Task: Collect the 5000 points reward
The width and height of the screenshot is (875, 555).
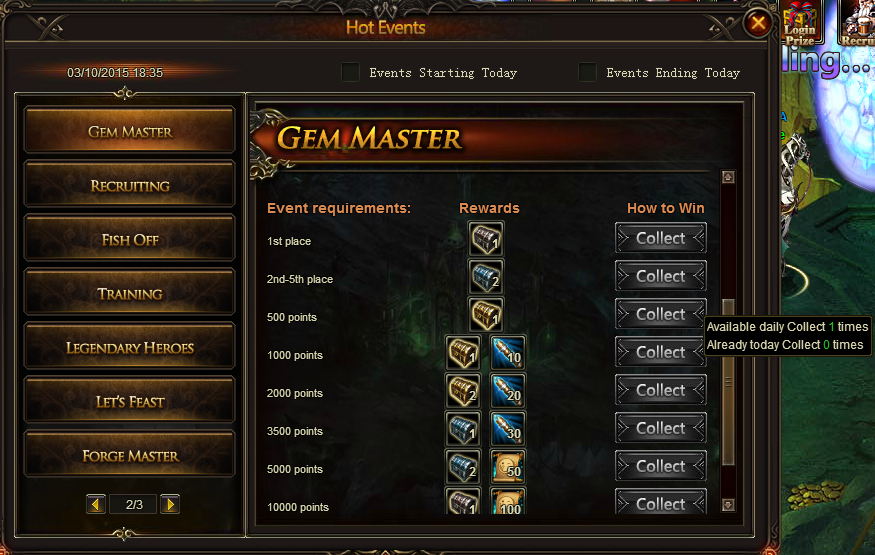Action: (661, 466)
